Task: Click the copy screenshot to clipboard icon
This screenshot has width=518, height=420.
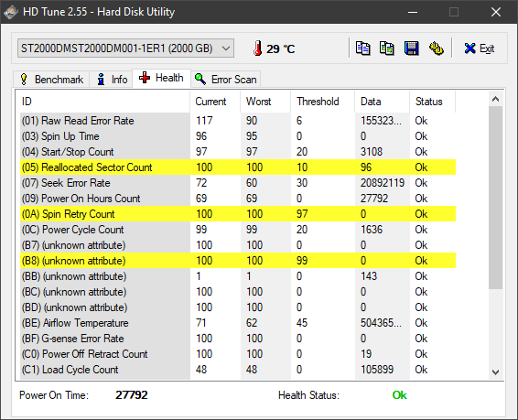Action: (386, 48)
